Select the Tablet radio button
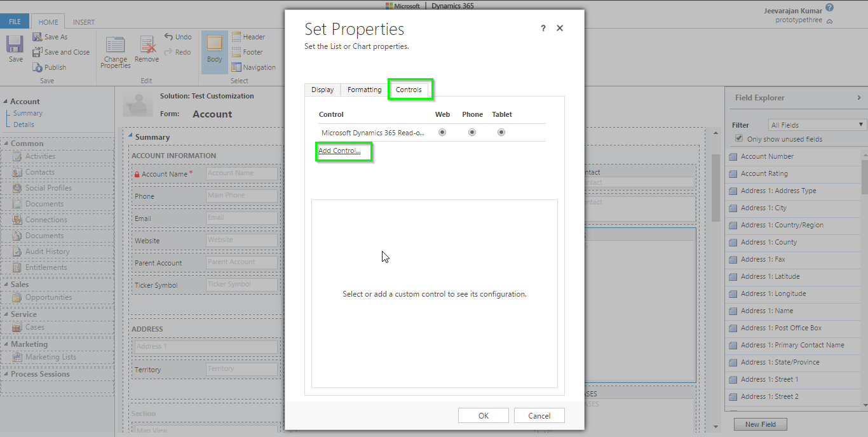 click(501, 132)
